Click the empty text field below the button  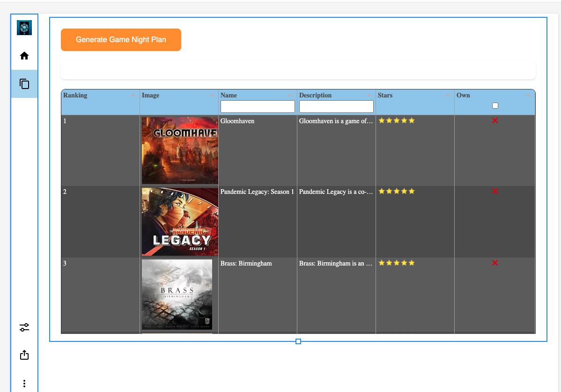click(x=298, y=70)
